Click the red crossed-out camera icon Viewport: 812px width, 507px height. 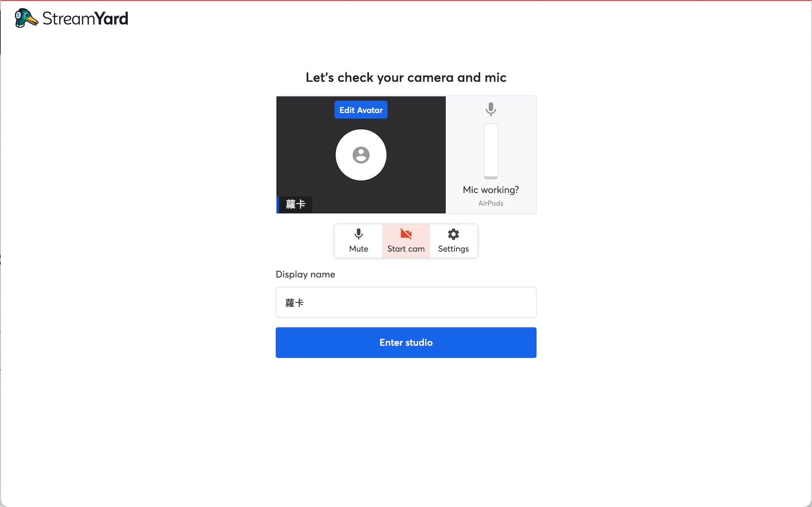pos(406,234)
